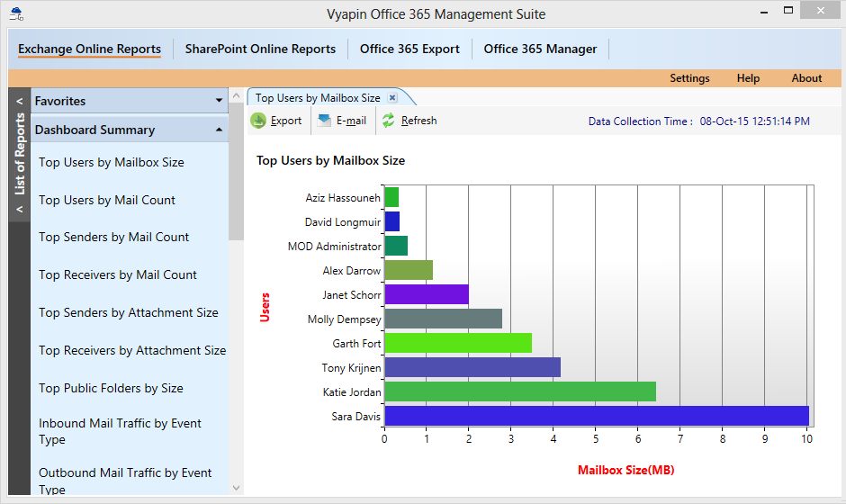The image size is (846, 504).
Task: Open the Help menu
Action: pos(748,78)
